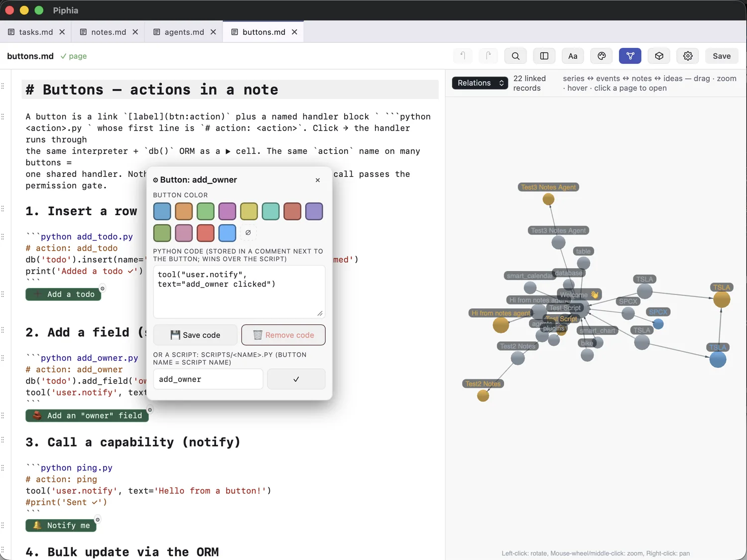Screen dimensions: 747x560
Task: Click the bike graph node
Action: click(587, 355)
